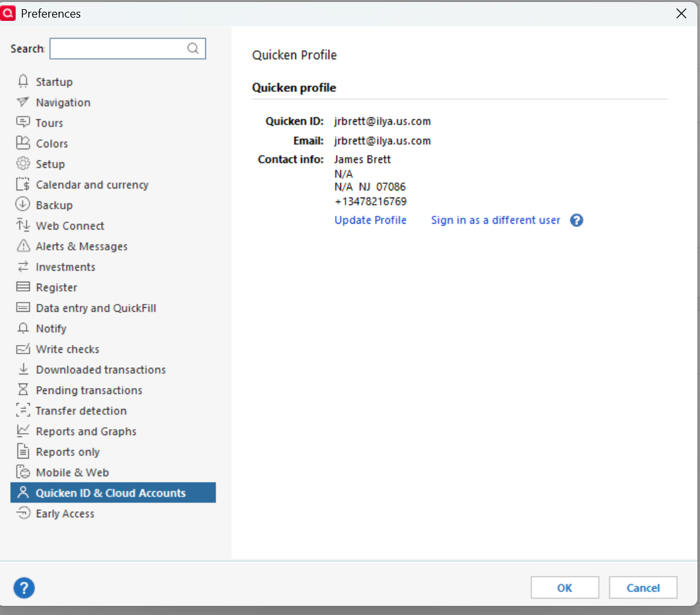Click the Calendar and currency icon
The image size is (700, 615).
pyautogui.click(x=23, y=184)
